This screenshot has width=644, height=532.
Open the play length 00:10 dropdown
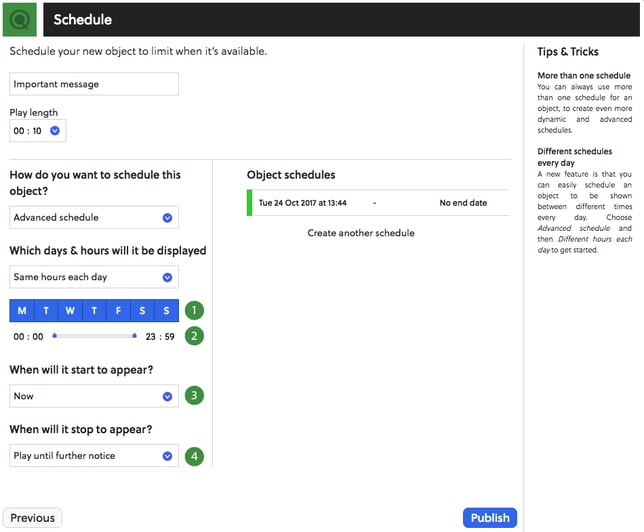pos(38,130)
